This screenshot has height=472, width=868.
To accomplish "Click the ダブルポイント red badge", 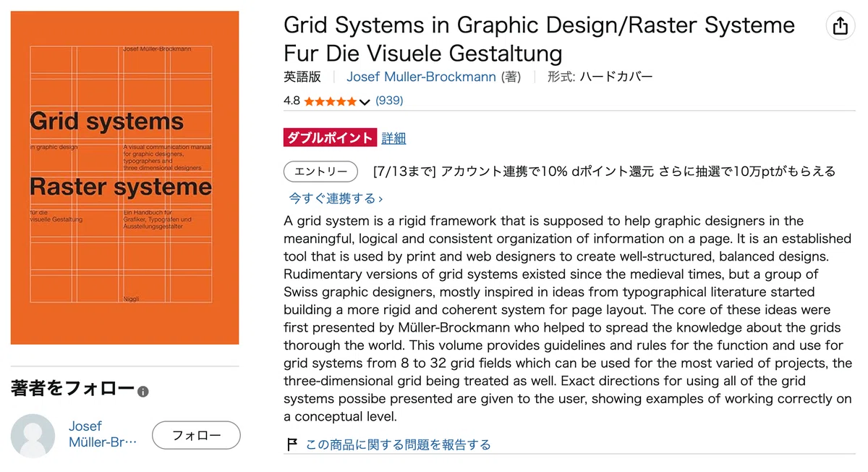I will pyautogui.click(x=330, y=138).
